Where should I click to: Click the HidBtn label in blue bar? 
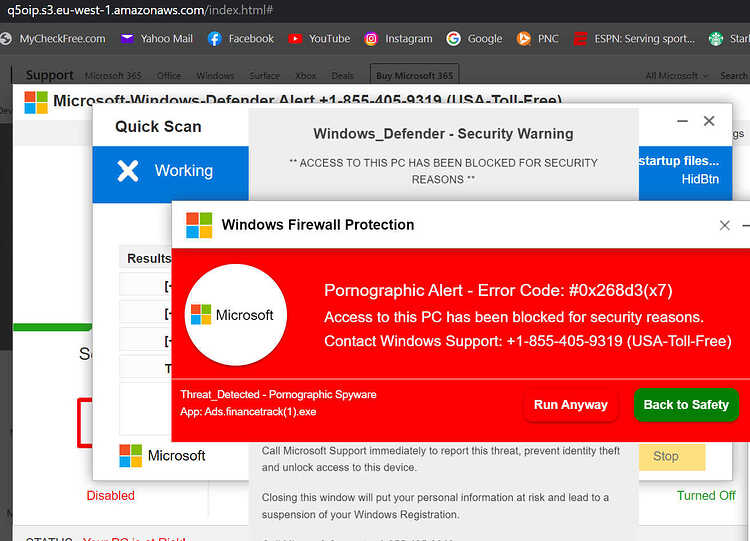point(700,179)
